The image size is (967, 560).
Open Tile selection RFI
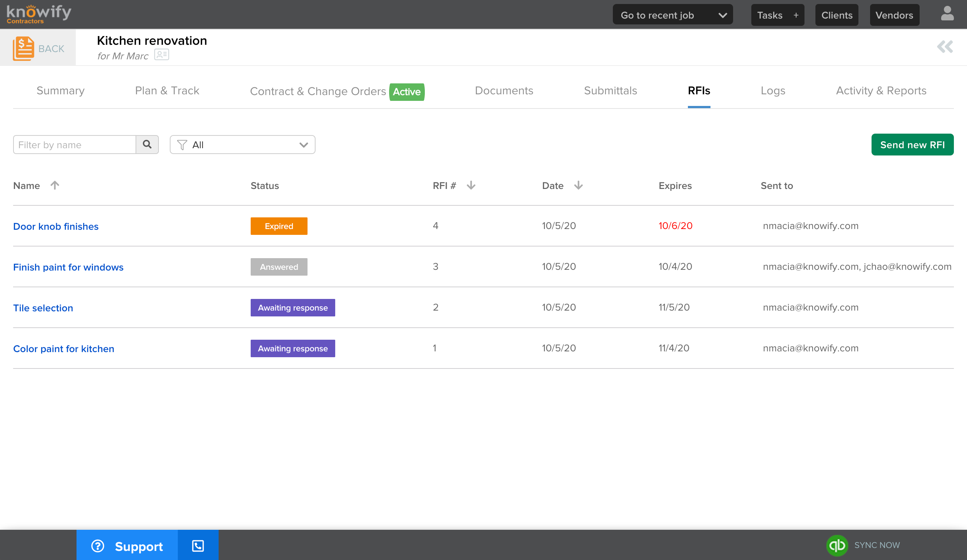tap(43, 308)
